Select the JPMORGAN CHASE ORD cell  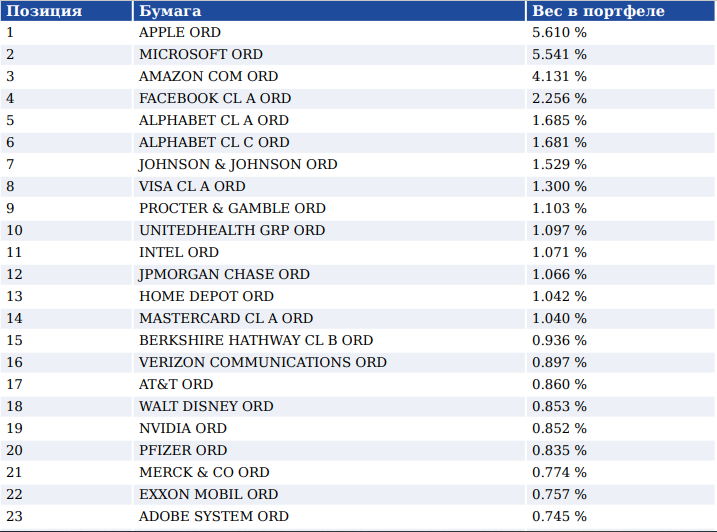coord(329,274)
